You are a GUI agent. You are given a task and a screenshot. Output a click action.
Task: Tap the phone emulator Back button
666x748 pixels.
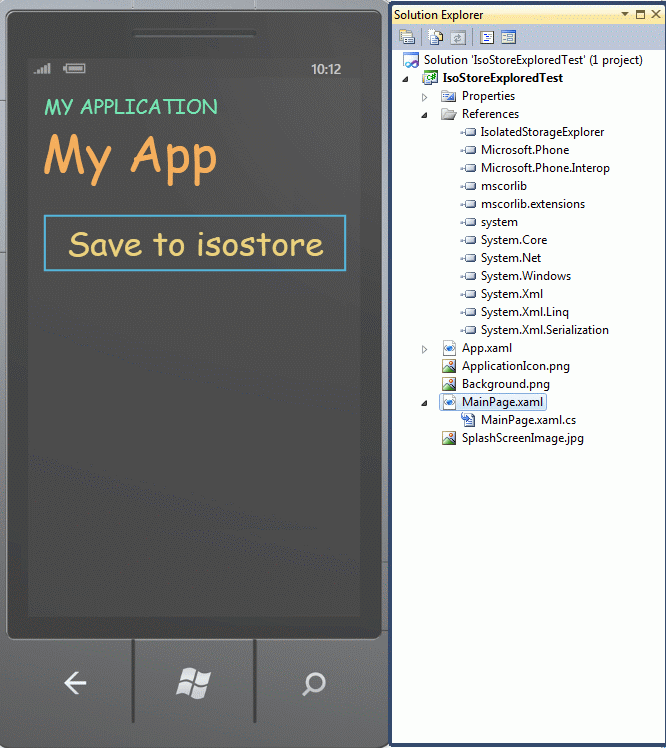[x=75, y=683]
